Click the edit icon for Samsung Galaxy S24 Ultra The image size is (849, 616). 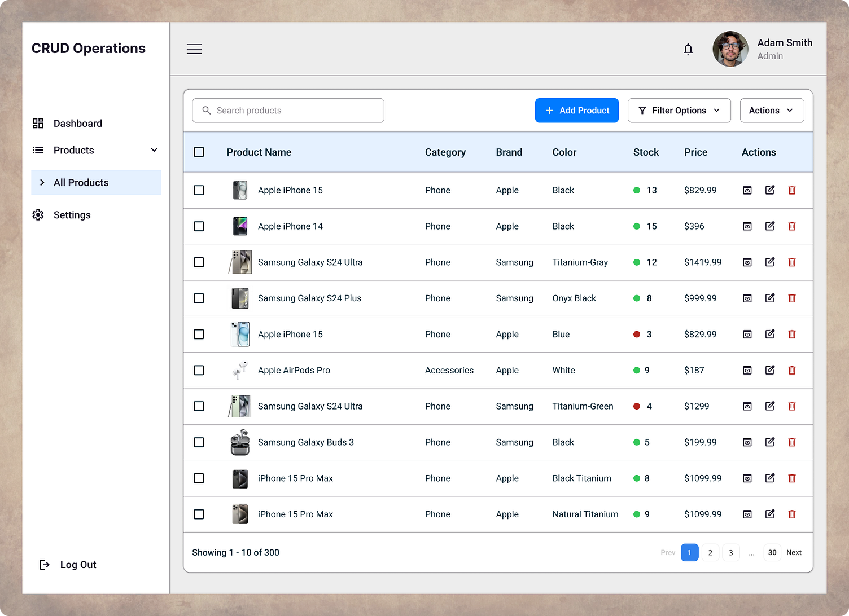[x=769, y=262]
